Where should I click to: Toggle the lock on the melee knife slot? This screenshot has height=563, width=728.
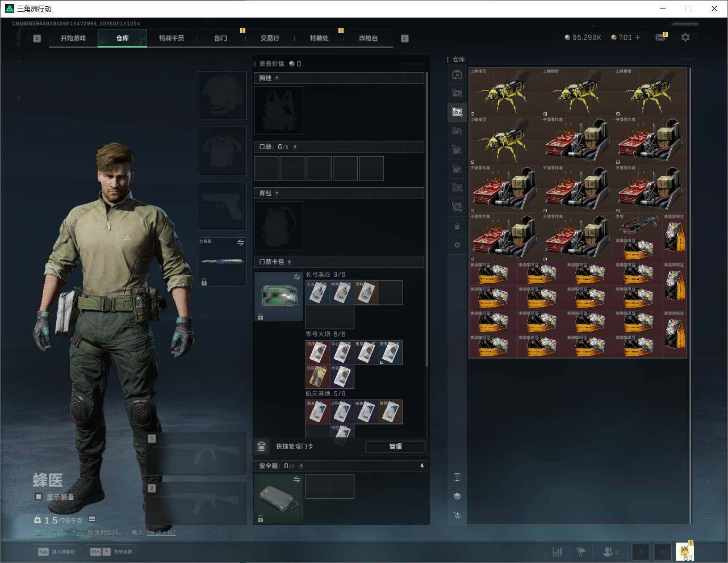click(204, 281)
